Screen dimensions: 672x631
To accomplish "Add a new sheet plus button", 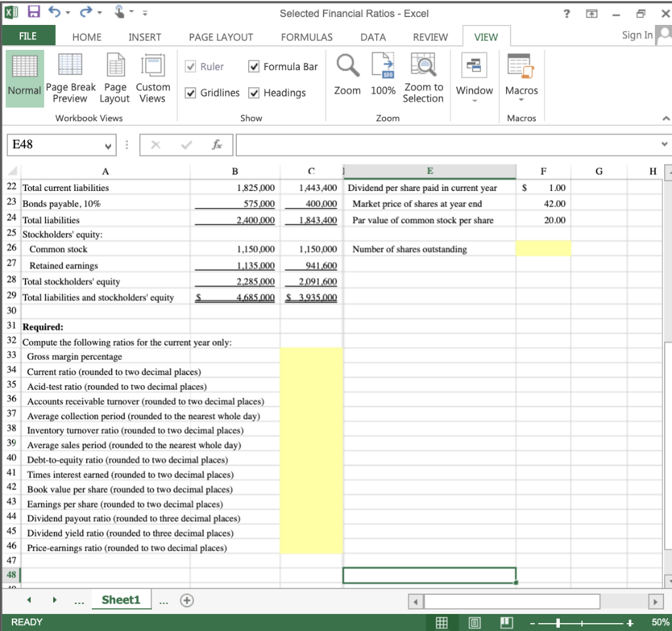I will (x=187, y=600).
